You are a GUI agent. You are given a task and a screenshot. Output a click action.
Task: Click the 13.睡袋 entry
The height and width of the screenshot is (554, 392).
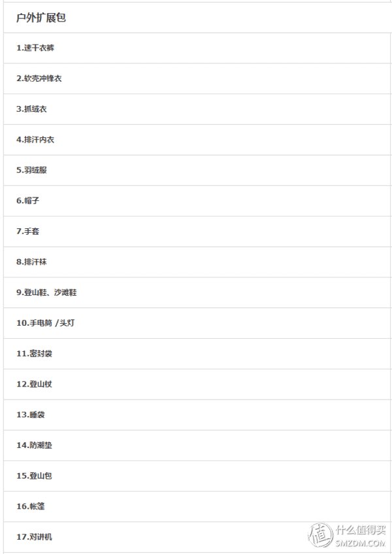(197, 415)
